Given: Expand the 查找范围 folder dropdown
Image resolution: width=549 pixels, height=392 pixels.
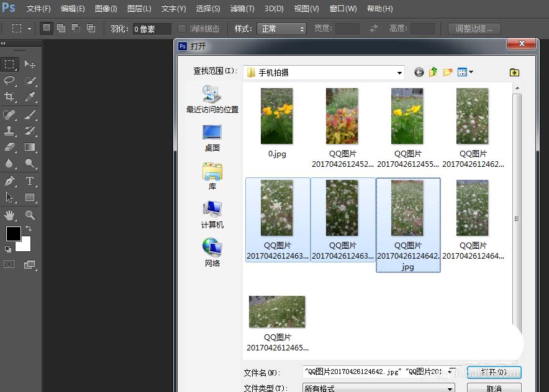Looking at the screenshot, I should (399, 73).
